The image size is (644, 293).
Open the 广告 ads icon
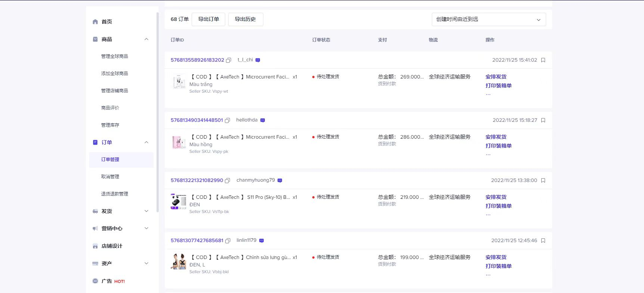coord(95,281)
